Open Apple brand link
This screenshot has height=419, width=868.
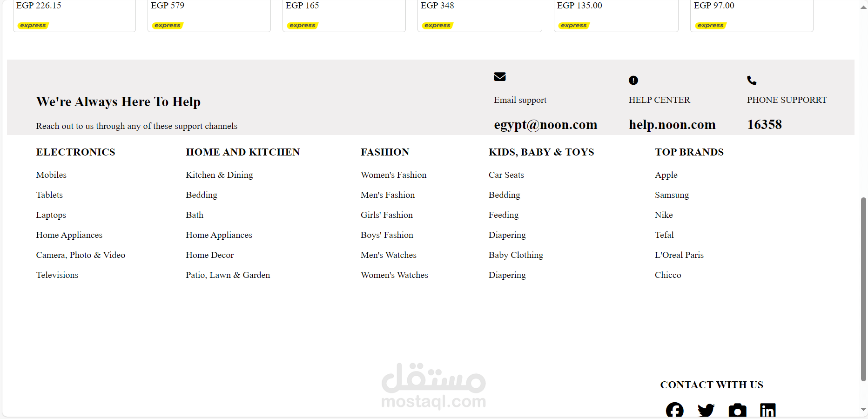(666, 175)
